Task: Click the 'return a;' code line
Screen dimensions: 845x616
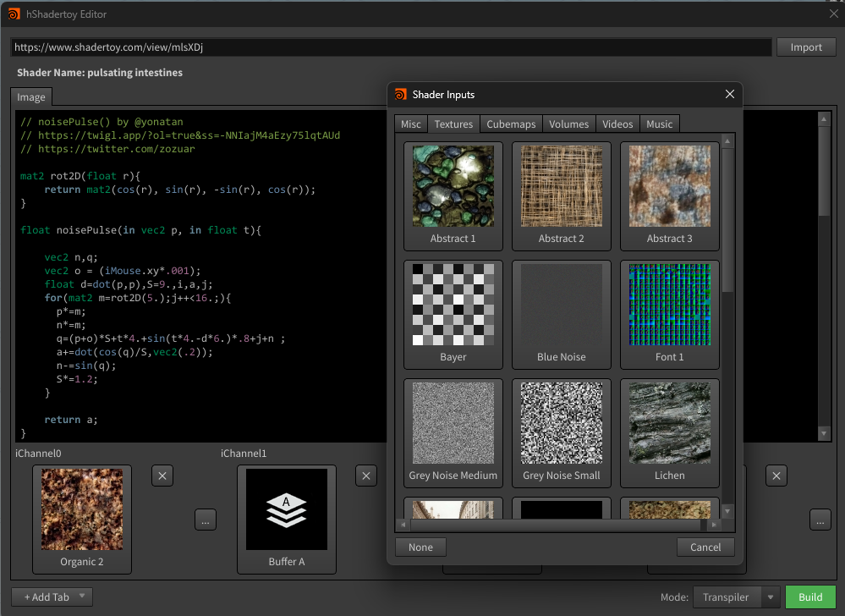Action: tap(70, 420)
